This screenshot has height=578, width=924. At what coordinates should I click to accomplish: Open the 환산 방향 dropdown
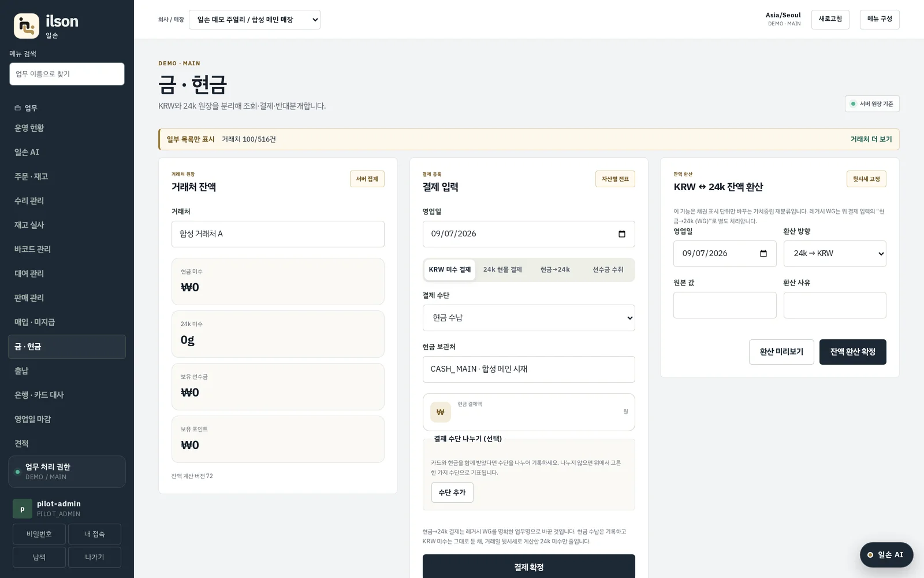point(835,254)
